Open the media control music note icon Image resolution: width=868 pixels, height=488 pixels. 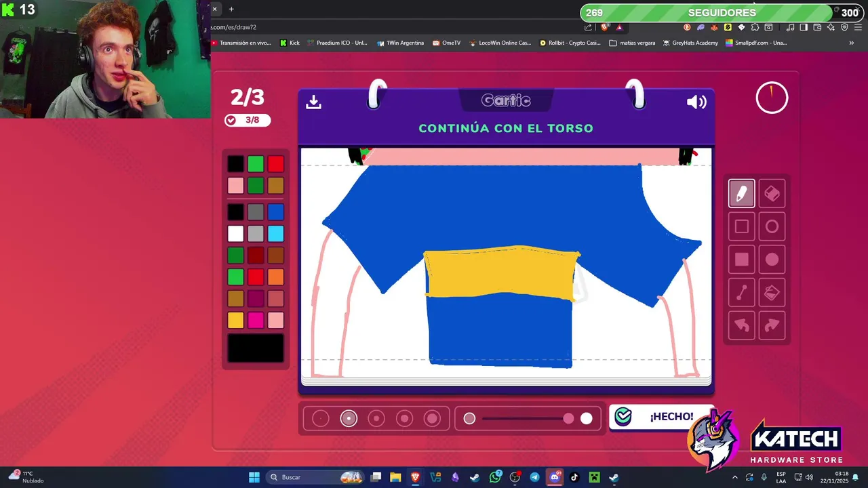click(x=790, y=27)
